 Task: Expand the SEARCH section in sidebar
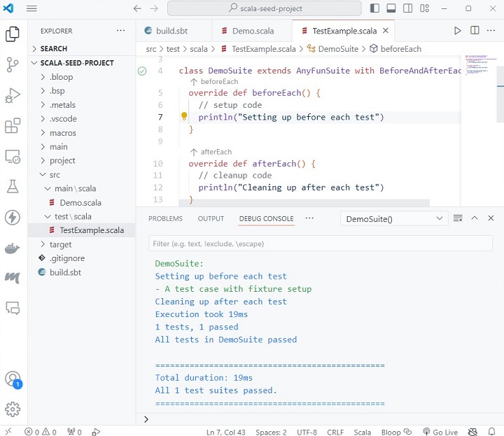pos(53,49)
